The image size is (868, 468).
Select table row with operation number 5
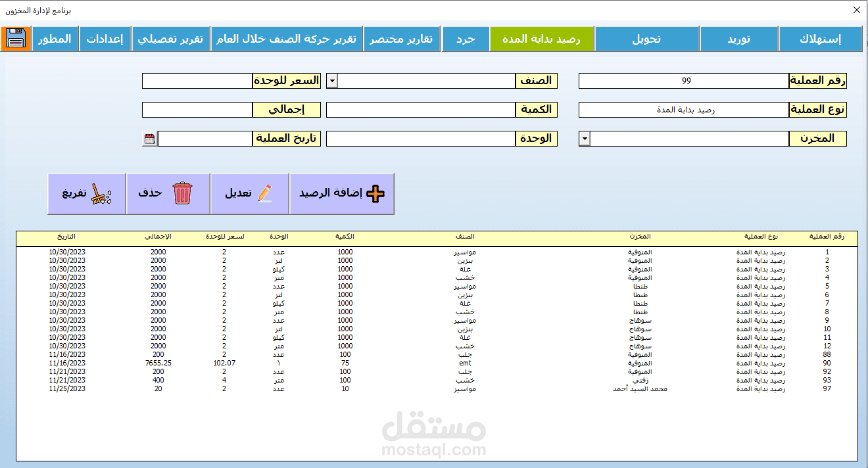(437, 286)
